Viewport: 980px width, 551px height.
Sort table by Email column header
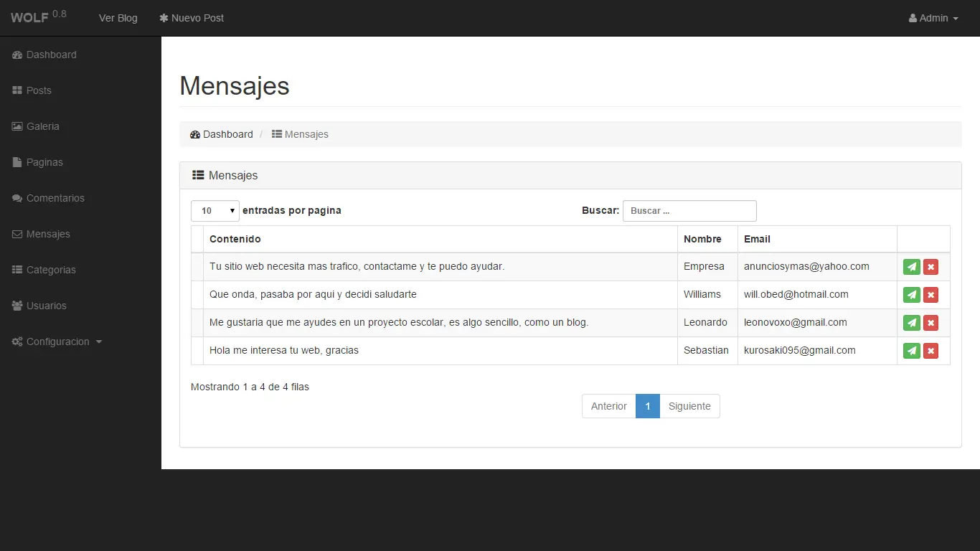[817, 239]
